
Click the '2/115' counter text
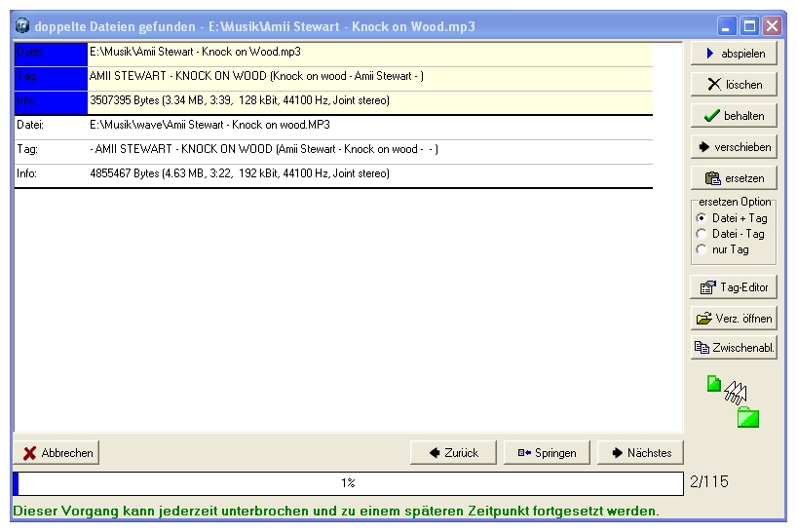709,481
